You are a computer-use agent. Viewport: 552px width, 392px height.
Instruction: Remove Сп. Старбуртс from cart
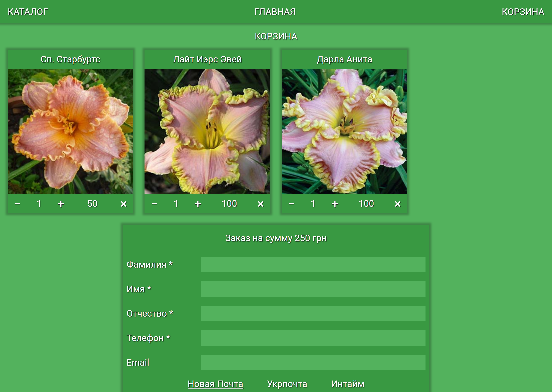pos(123,204)
